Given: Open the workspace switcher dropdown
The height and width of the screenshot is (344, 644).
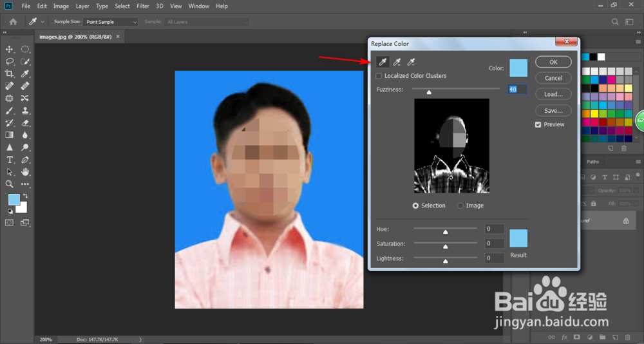Looking at the screenshot, I should click(629, 22).
